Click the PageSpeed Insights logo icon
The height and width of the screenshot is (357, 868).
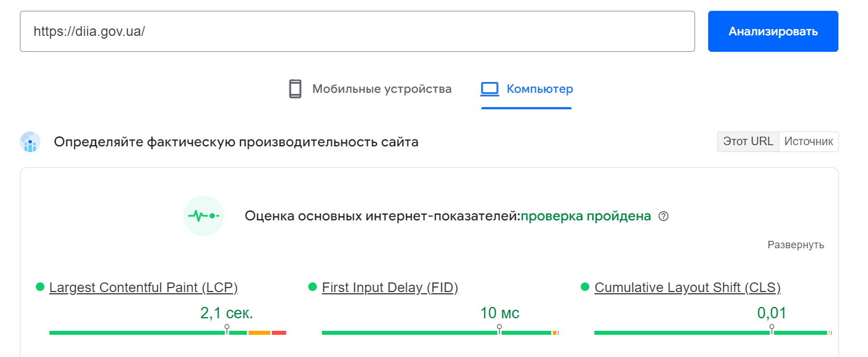click(x=30, y=141)
